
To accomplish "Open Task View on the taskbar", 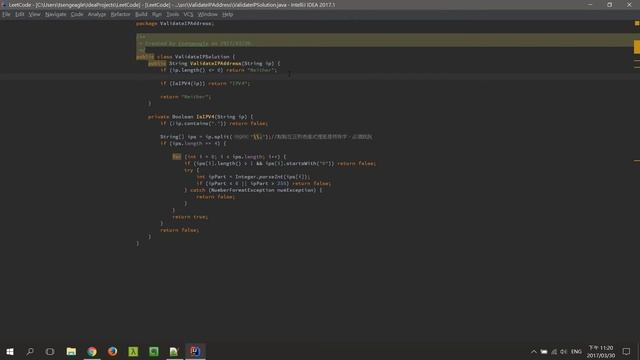I will 50,351.
